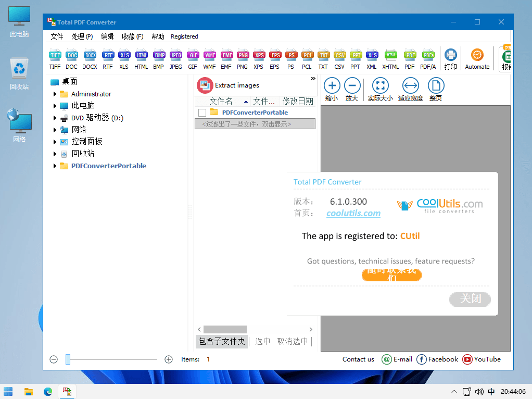Choose the DOCX output format
Viewport: 532px width, 399px height.
click(90, 59)
